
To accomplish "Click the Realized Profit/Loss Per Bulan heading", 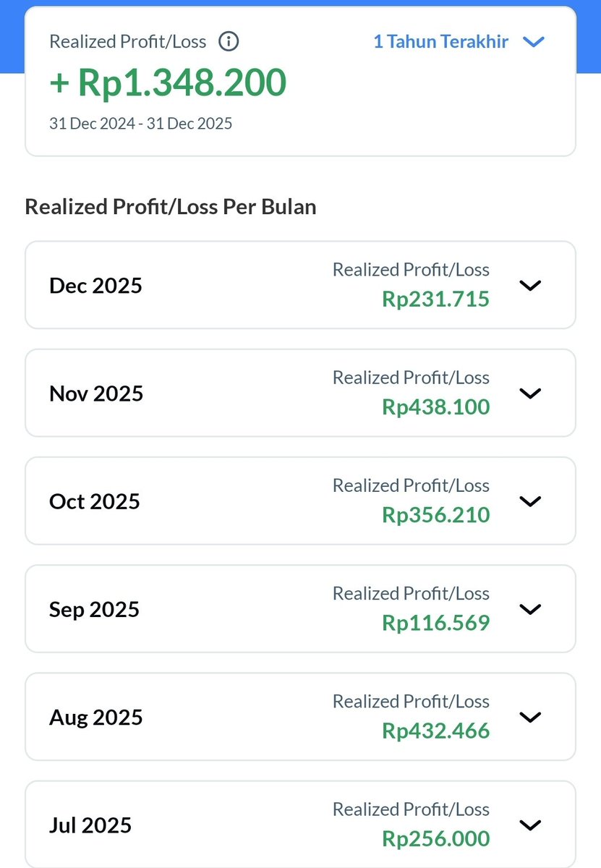I will [x=171, y=207].
